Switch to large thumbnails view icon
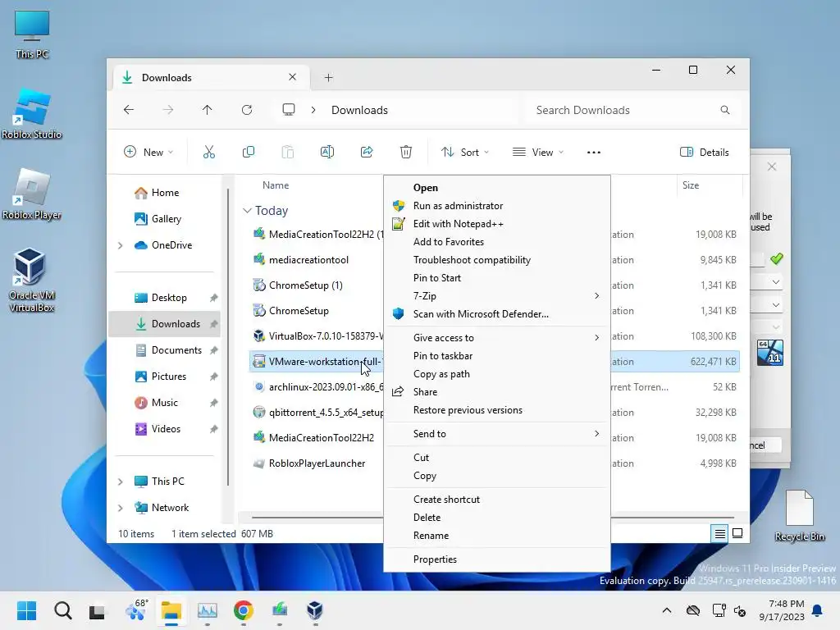This screenshot has height=630, width=840. (737, 533)
